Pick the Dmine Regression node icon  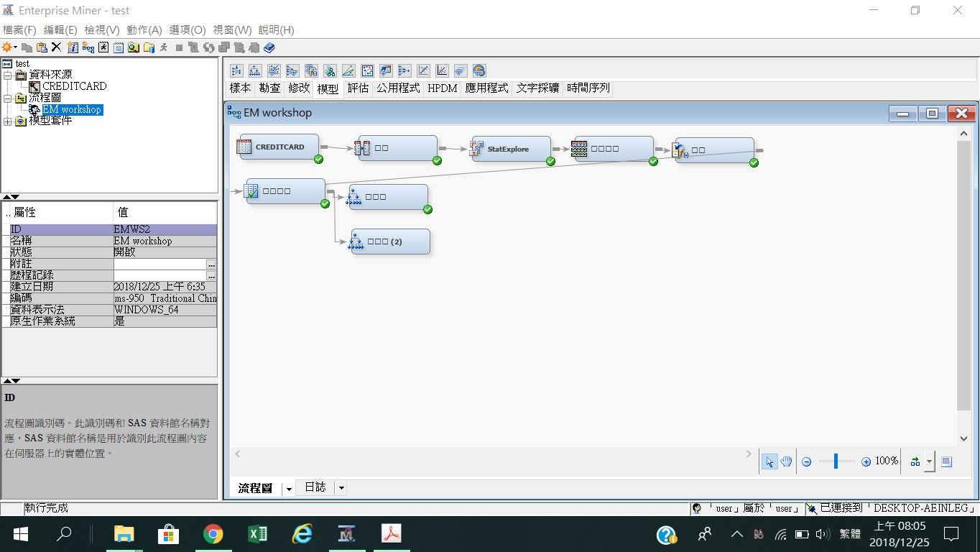click(x=273, y=70)
